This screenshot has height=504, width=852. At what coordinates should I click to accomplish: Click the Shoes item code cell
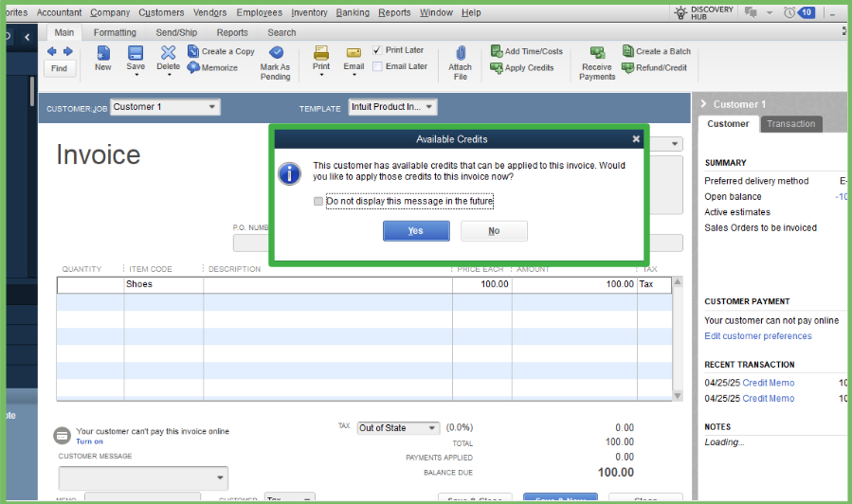(x=162, y=284)
